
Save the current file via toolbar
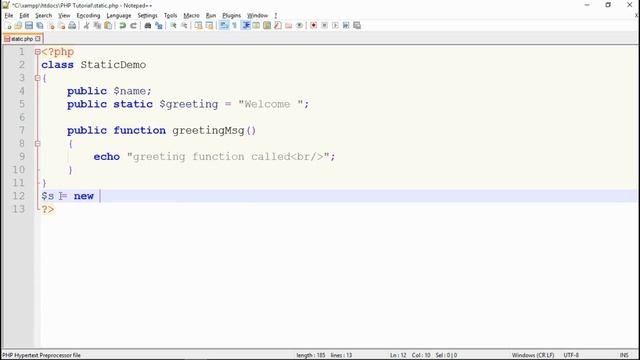click(29, 26)
